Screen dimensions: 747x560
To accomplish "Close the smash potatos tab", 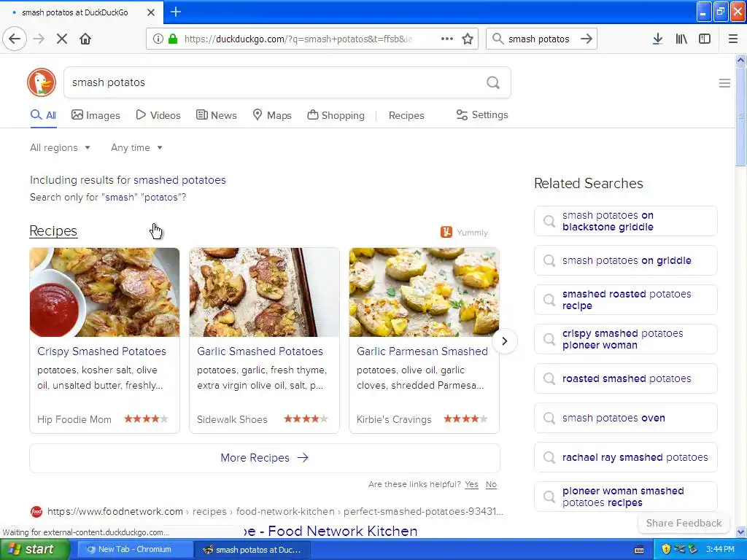I will 150,12.
